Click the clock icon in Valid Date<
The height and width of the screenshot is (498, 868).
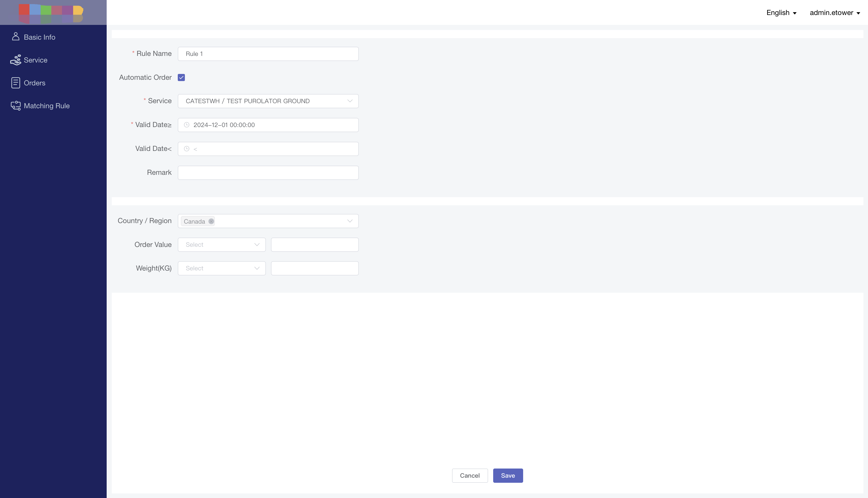(187, 149)
